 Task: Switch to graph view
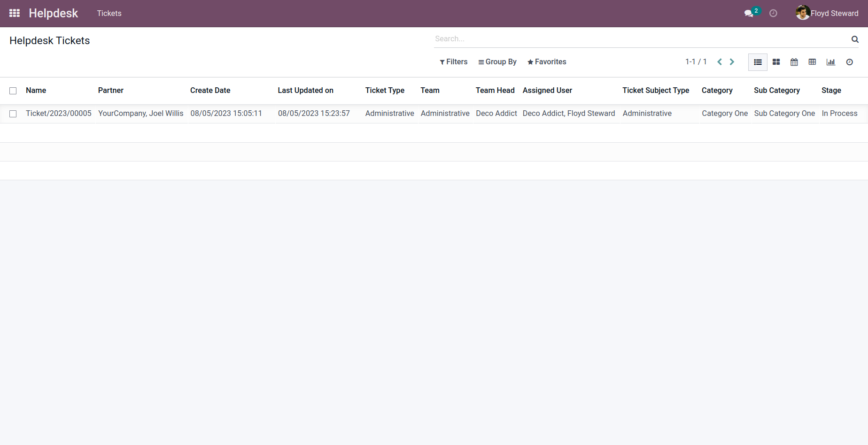pos(831,62)
